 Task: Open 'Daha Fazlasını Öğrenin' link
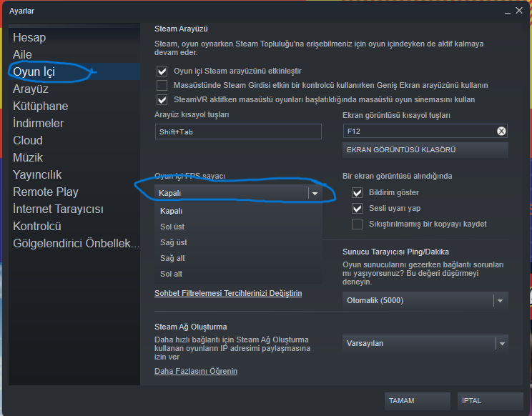tap(196, 371)
